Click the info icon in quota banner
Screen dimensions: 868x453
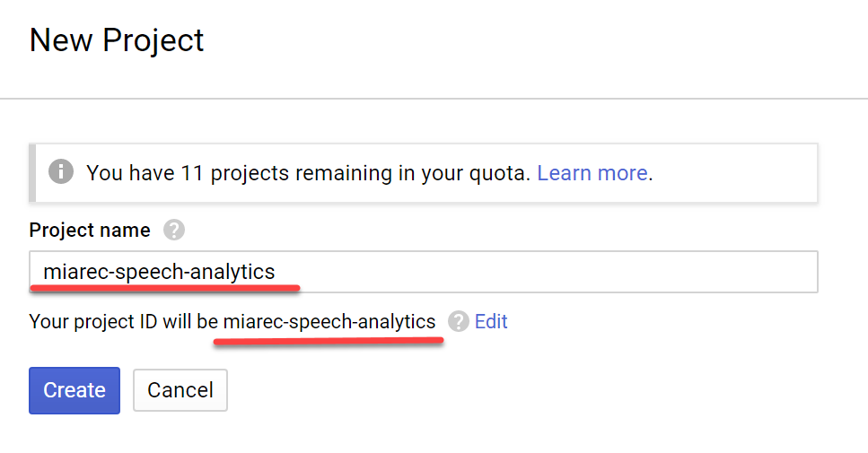click(61, 171)
